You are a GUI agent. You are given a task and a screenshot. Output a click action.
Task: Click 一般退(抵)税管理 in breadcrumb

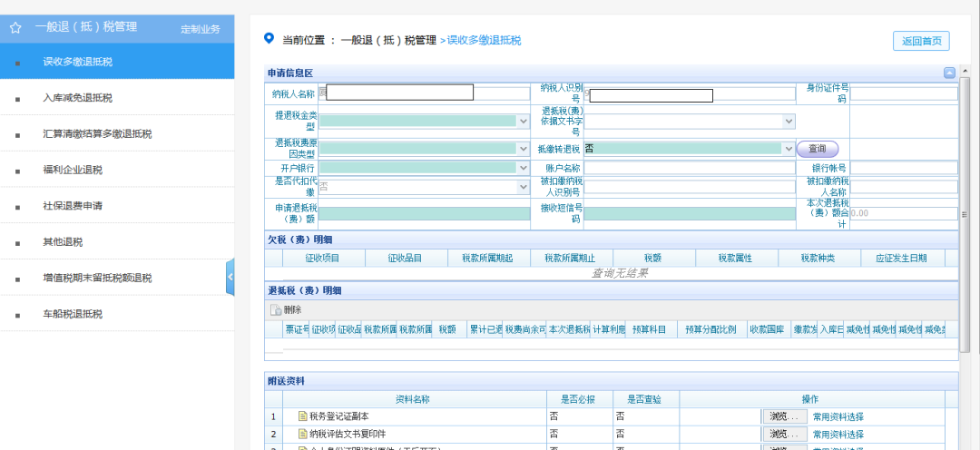tap(388, 41)
